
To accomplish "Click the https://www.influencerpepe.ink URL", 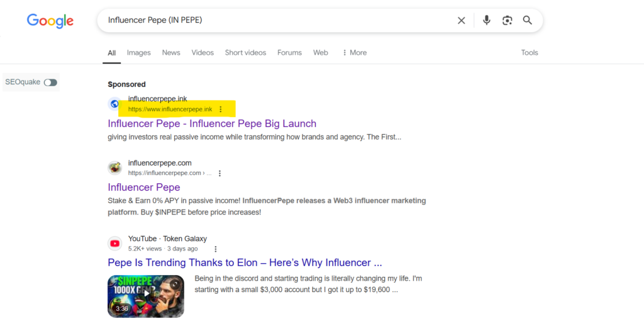I will point(170,109).
